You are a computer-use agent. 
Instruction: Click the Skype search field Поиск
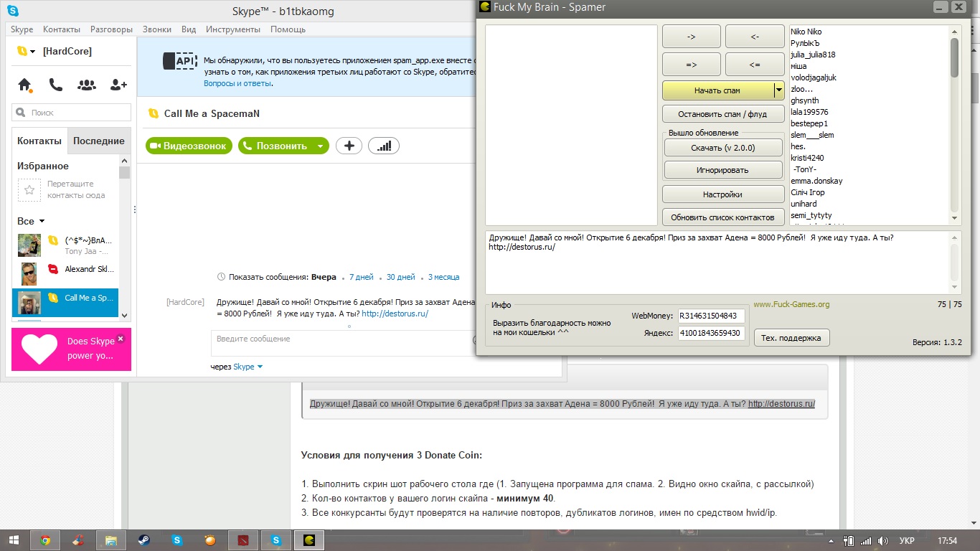[x=72, y=113]
